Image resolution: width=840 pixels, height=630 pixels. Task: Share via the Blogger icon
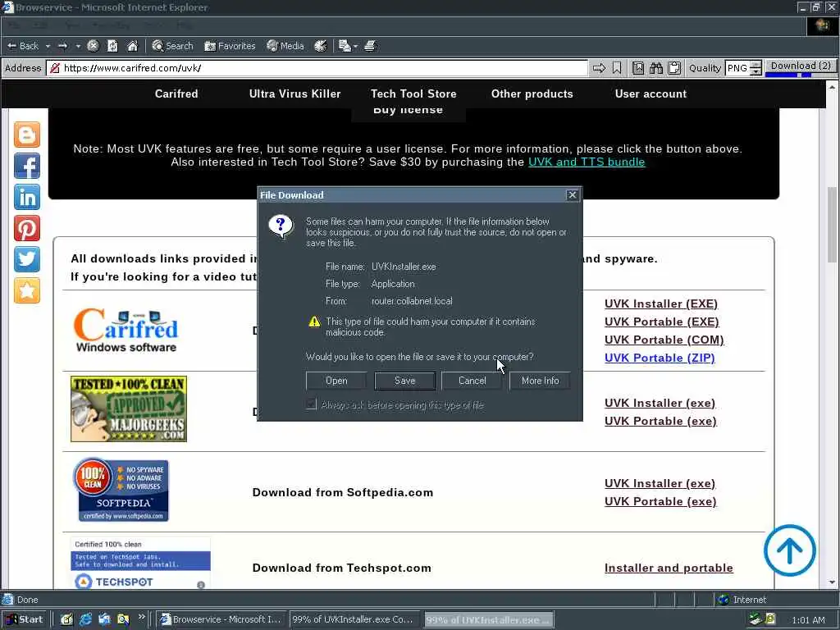pos(27,135)
